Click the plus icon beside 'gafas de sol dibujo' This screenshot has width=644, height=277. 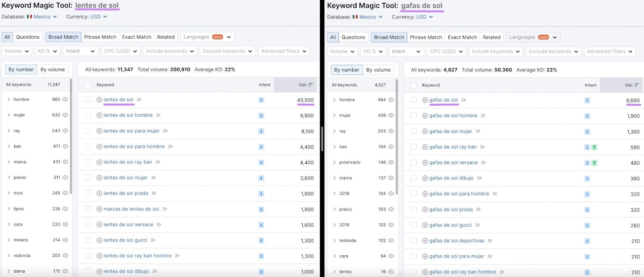point(425,178)
